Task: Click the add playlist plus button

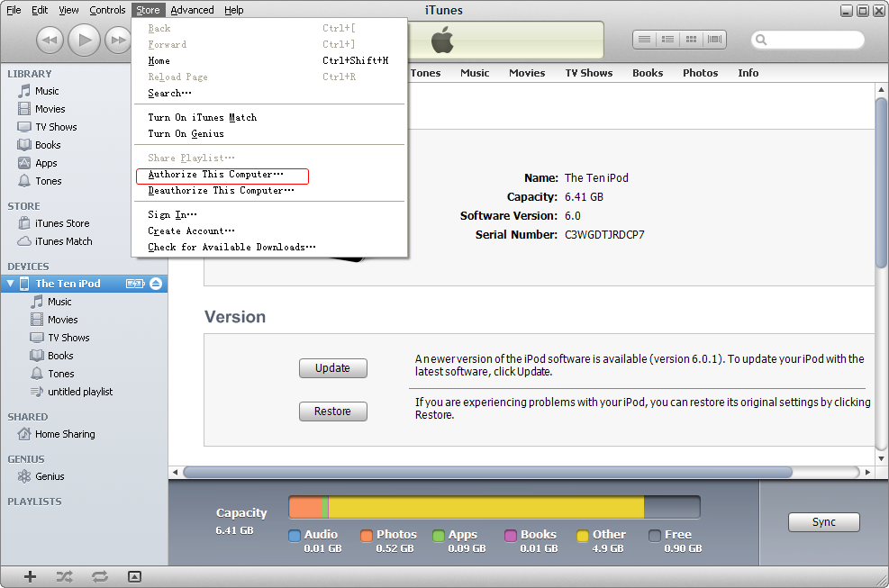Action: tap(30, 576)
